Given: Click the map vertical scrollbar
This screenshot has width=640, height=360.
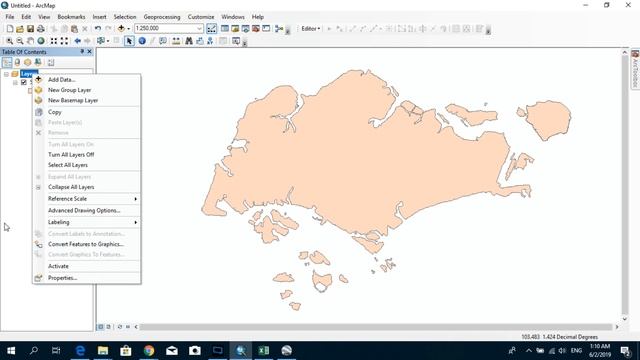Looking at the screenshot, I should coord(625,184).
